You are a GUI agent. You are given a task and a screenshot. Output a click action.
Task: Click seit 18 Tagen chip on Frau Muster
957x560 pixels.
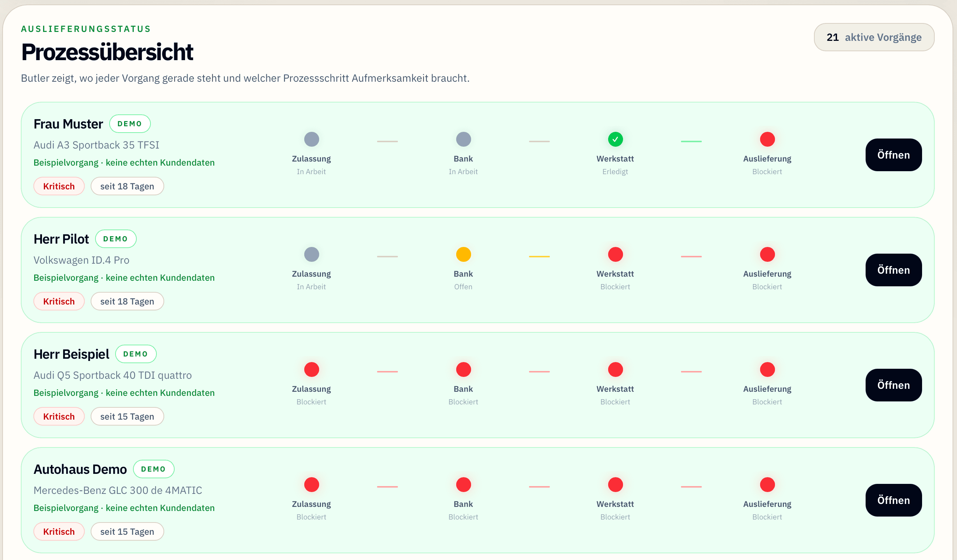127,186
